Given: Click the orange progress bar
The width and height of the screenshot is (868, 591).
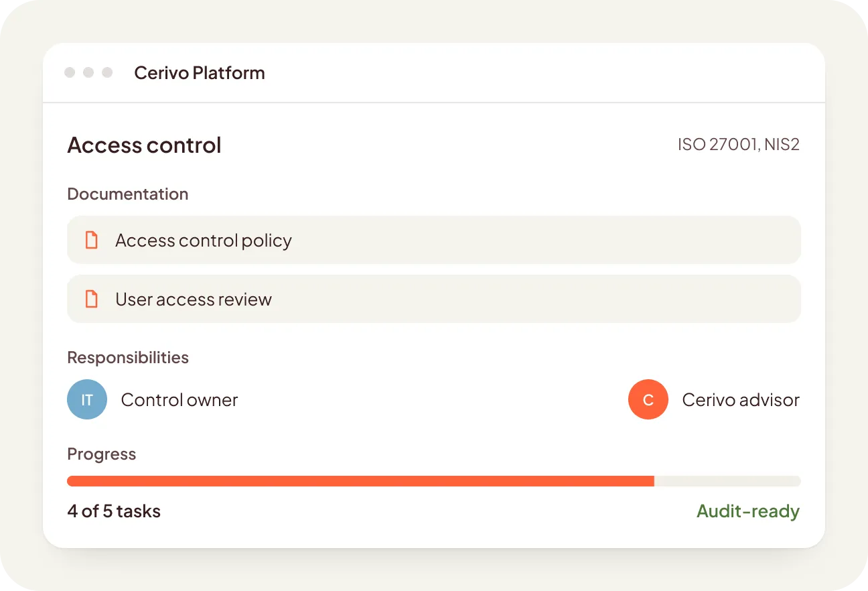Looking at the screenshot, I should click(x=434, y=481).
